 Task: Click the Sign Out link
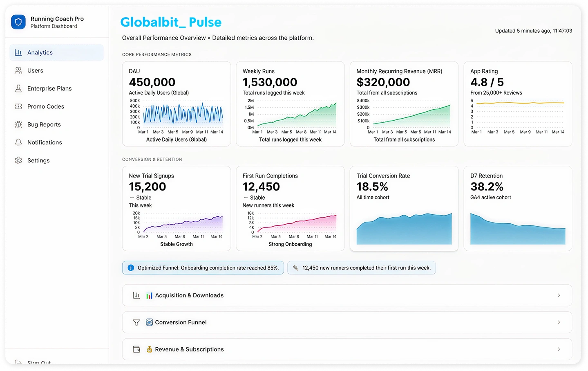click(39, 362)
